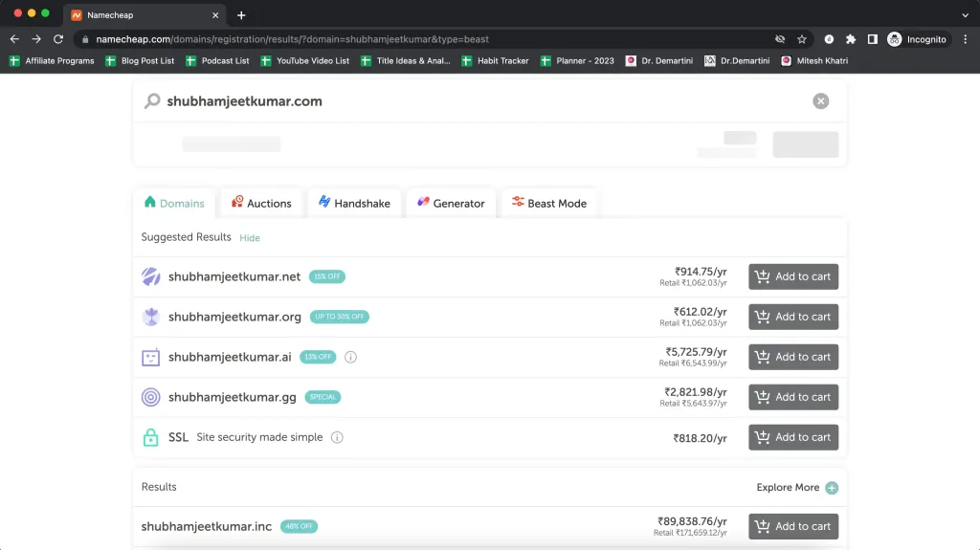Open the Domains tab
The height and width of the screenshot is (550, 980).
pyautogui.click(x=174, y=203)
